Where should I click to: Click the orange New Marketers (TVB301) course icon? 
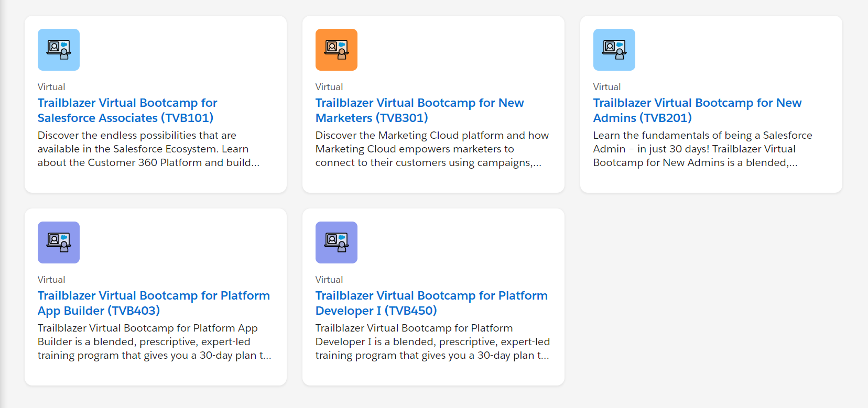pos(337,50)
